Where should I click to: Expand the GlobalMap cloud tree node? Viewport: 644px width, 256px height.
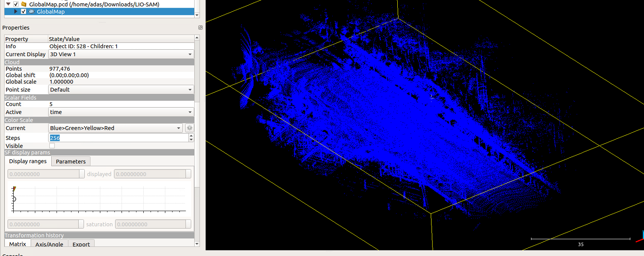(16, 12)
